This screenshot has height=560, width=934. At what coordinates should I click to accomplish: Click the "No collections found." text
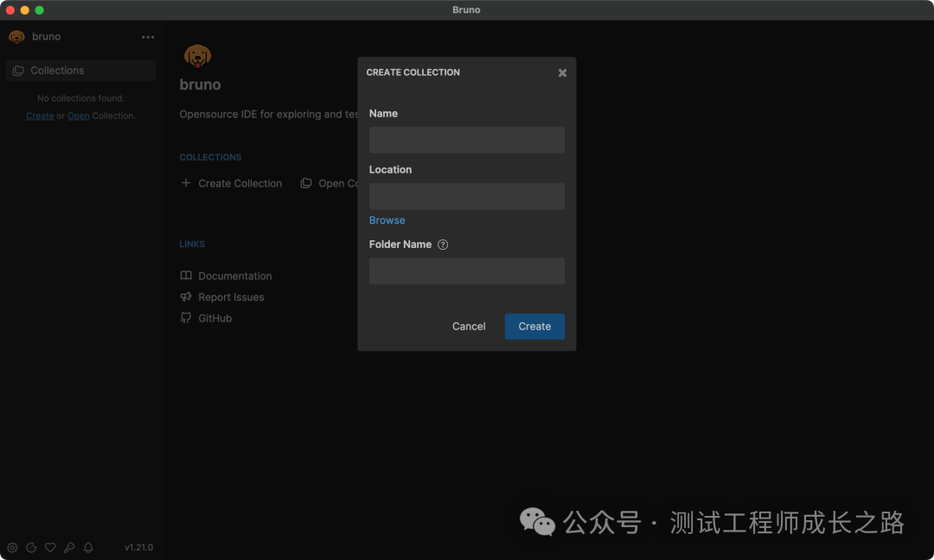[x=81, y=99]
